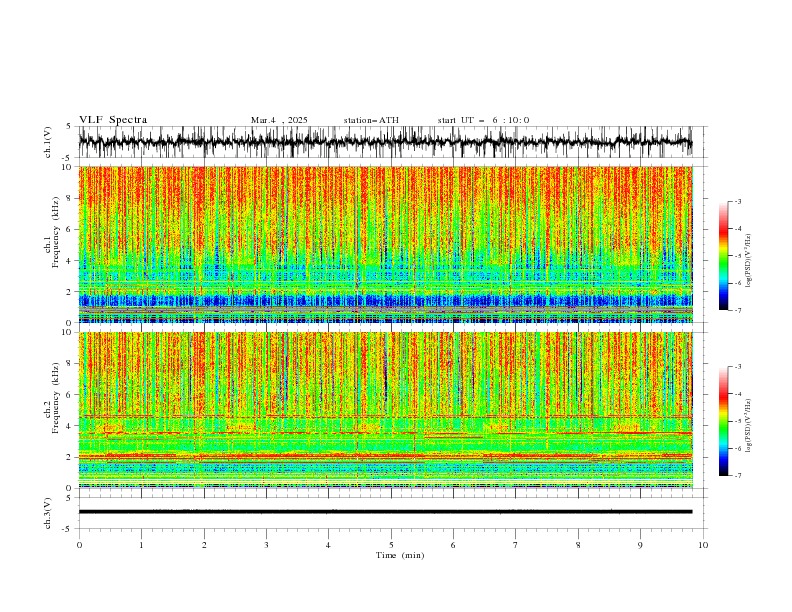Image resolution: width=792 pixels, height=612 pixels.
Task: Select the ch.1 "Frequency (kHz)" axis label
Action: click(x=56, y=233)
